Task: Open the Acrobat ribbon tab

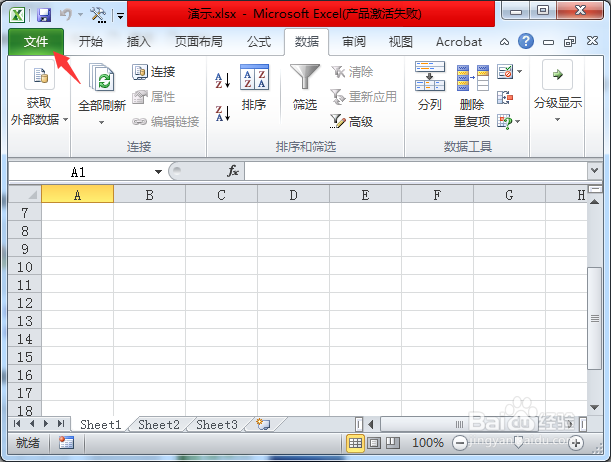Action: [459, 41]
